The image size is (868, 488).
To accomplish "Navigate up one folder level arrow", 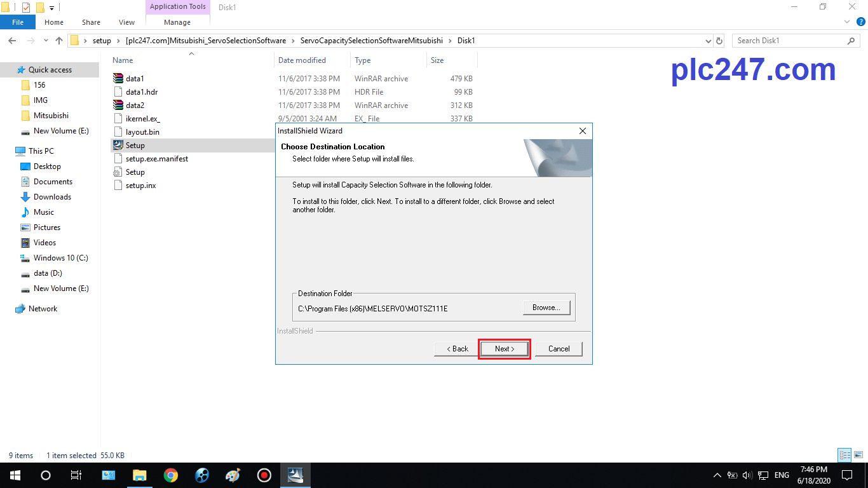I will pos(59,41).
